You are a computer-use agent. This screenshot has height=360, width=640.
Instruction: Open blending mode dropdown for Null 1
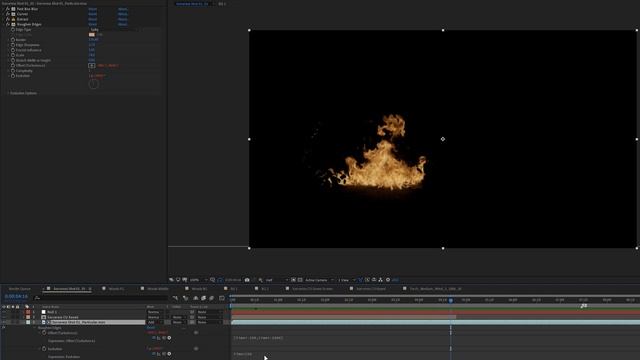click(156, 312)
